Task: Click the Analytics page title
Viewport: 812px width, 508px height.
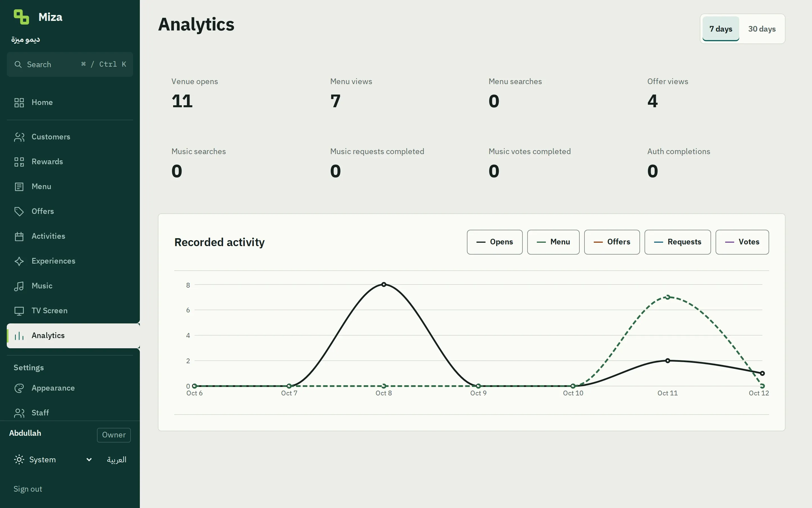Action: 196,25
